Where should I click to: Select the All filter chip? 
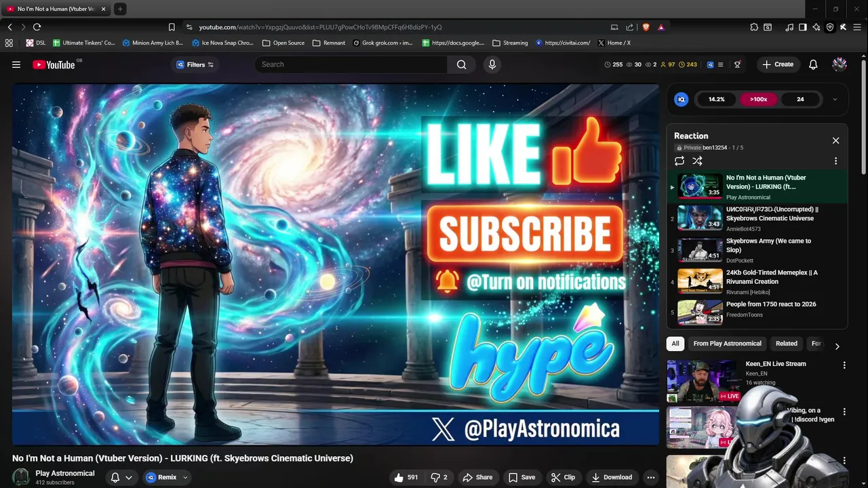675,344
